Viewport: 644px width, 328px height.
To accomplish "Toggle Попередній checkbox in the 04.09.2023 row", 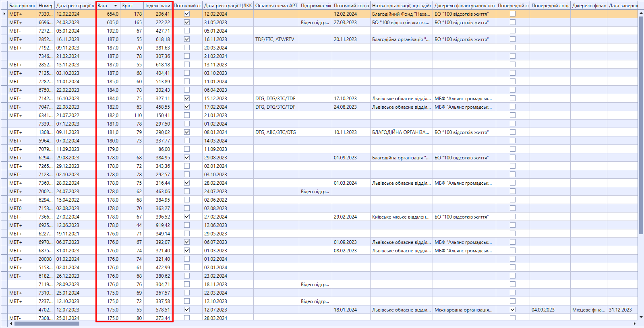I will coord(512,310).
